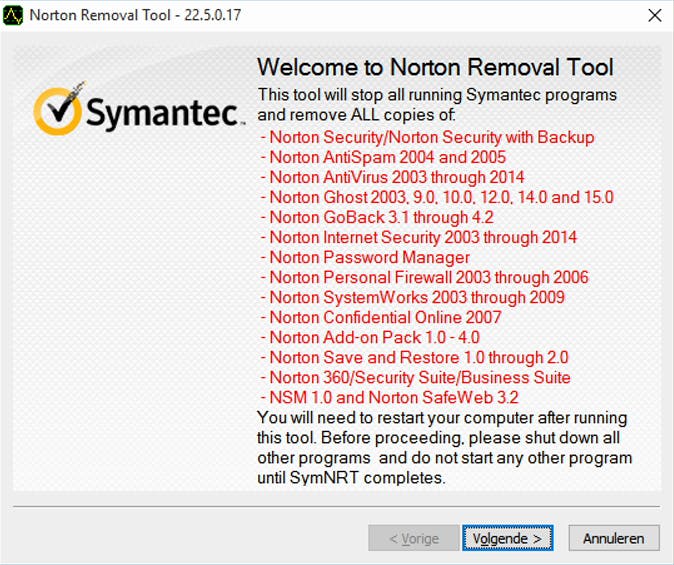The width and height of the screenshot is (674, 565).
Task: Click the window title bar text
Action: pyautogui.click(x=135, y=16)
